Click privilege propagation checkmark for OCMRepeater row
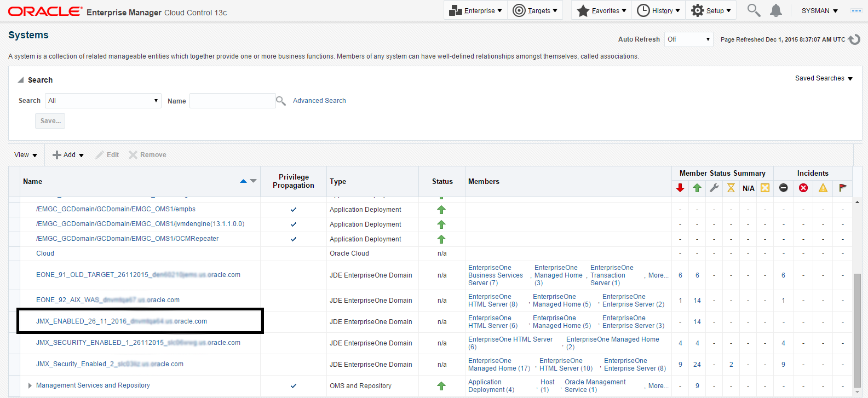 pyautogui.click(x=294, y=239)
